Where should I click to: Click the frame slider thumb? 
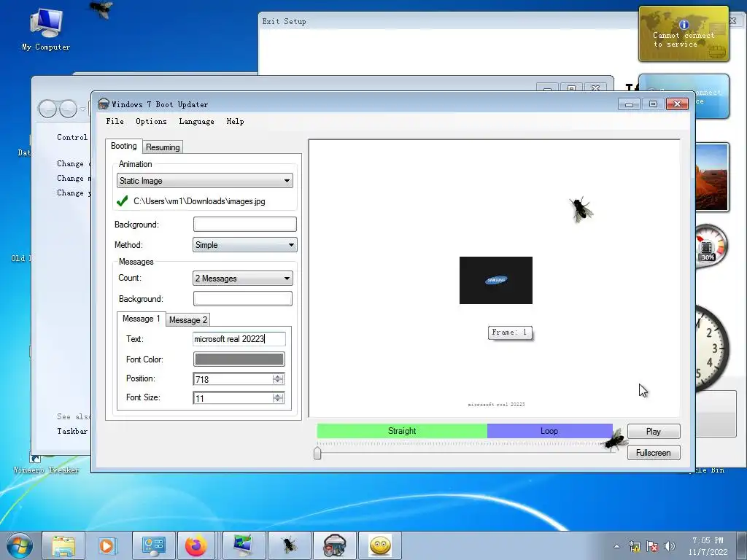pos(318,453)
